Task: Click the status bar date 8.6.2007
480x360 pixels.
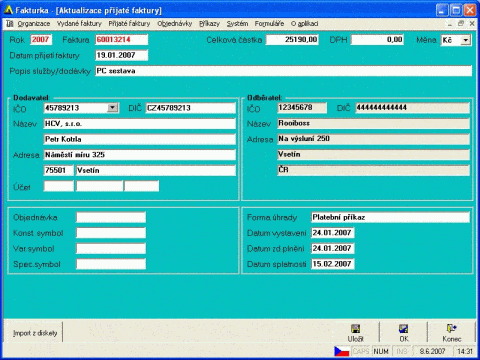Action: tap(432, 351)
